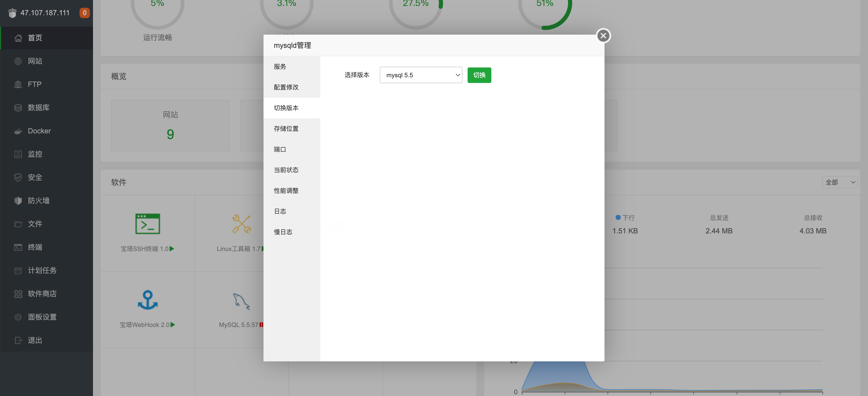Click the green 切换 button
The width and height of the screenshot is (868, 396).
[x=479, y=75]
